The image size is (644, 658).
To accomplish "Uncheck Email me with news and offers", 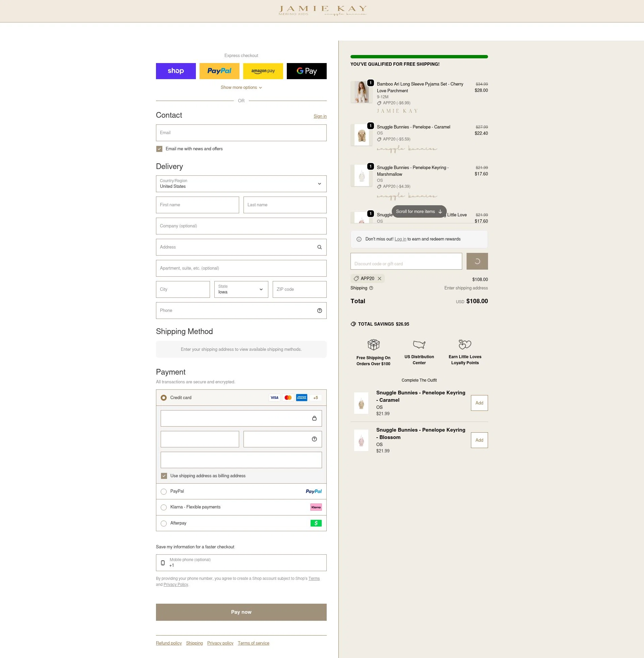I will click(x=159, y=149).
